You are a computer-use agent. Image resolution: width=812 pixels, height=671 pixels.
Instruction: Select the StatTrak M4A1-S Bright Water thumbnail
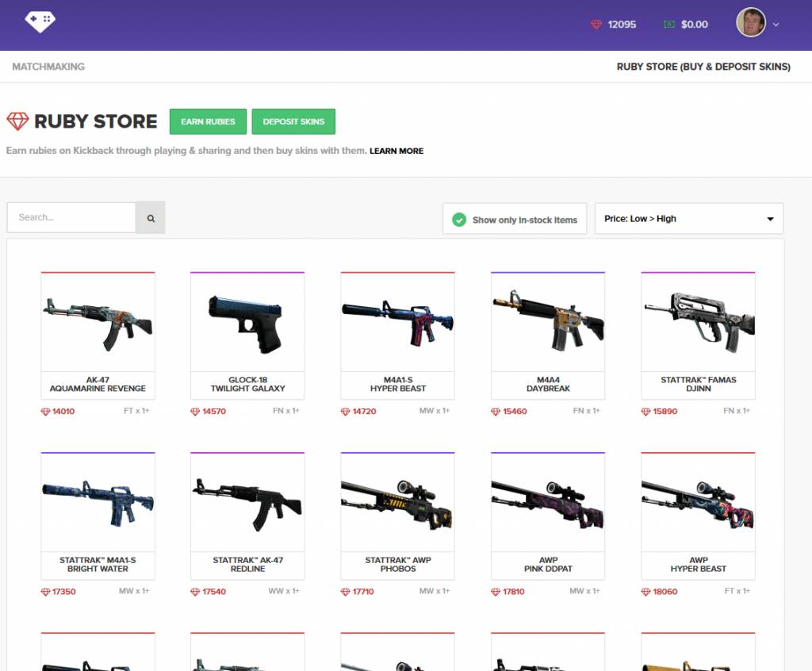click(98, 502)
